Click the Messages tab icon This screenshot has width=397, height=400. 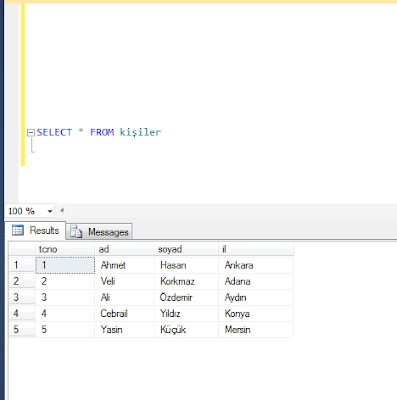76,232
